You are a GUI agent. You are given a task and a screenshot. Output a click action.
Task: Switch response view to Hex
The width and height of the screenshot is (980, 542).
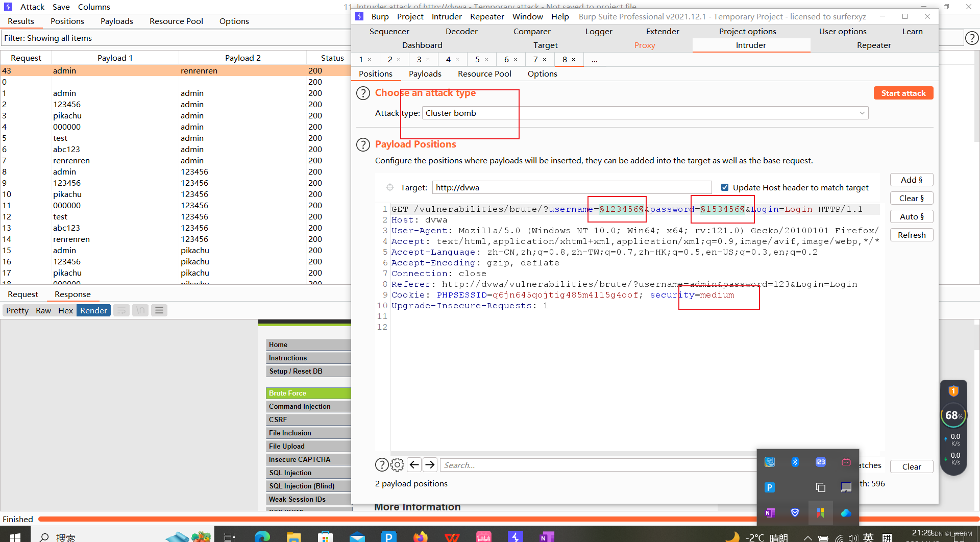65,310
